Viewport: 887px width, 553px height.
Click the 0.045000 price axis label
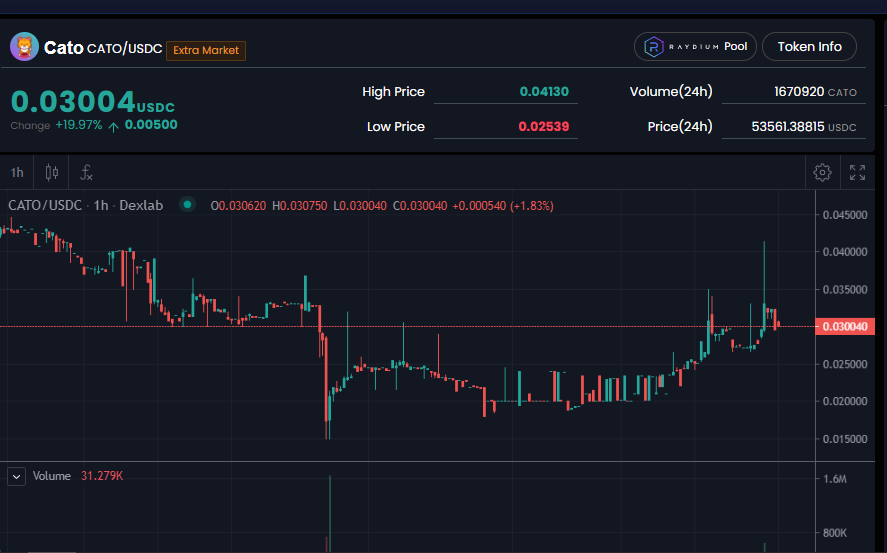(x=845, y=215)
